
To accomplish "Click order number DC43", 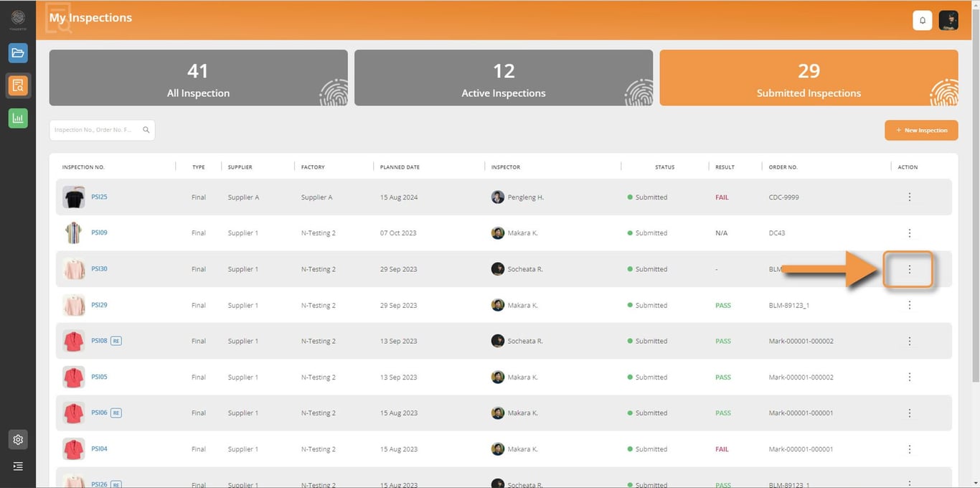I will point(777,233).
